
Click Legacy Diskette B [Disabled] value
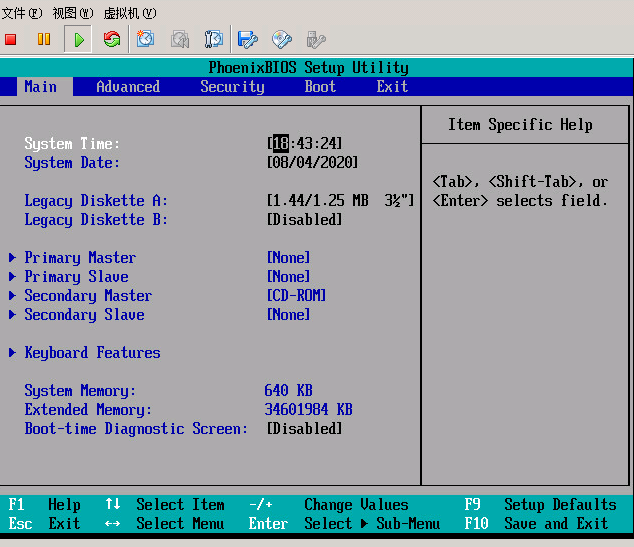pos(304,220)
